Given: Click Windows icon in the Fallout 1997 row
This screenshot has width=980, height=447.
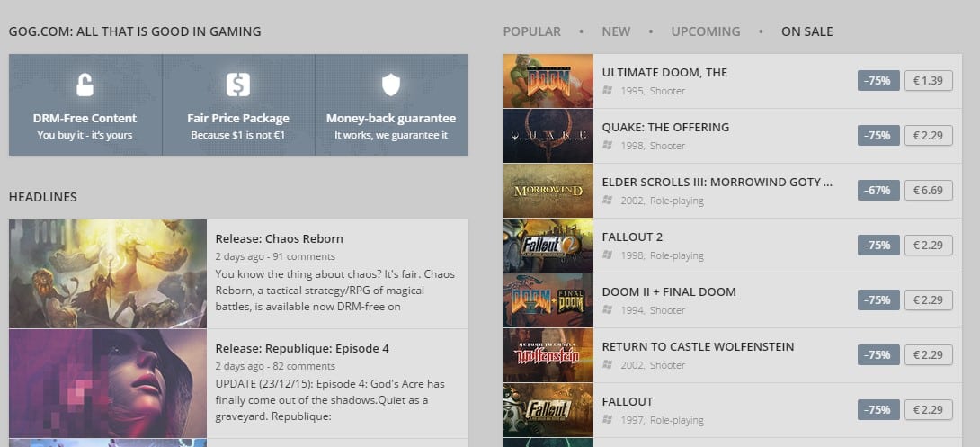Looking at the screenshot, I should coord(607,420).
